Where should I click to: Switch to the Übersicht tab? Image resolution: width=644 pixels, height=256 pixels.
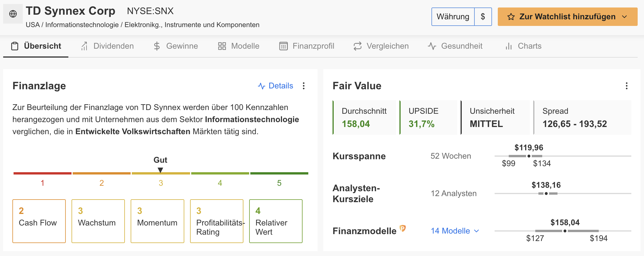pyautogui.click(x=36, y=46)
